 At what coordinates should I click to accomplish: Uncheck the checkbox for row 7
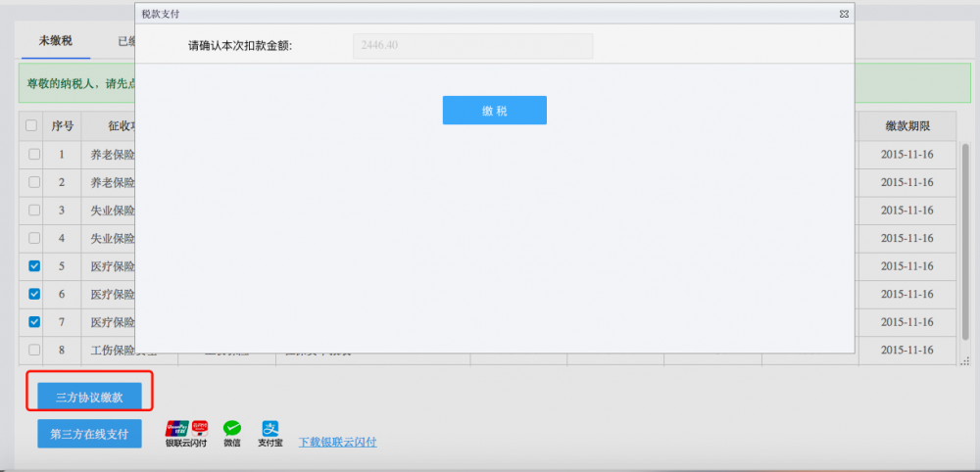(x=34, y=321)
